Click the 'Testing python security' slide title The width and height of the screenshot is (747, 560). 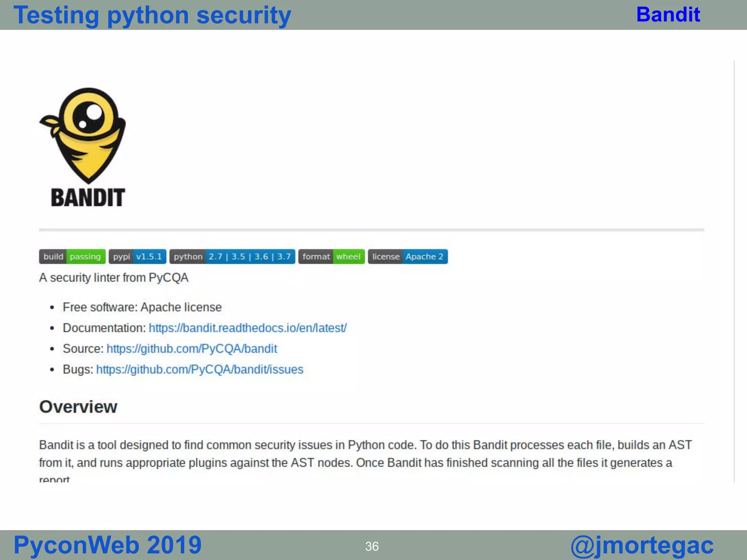152,15
